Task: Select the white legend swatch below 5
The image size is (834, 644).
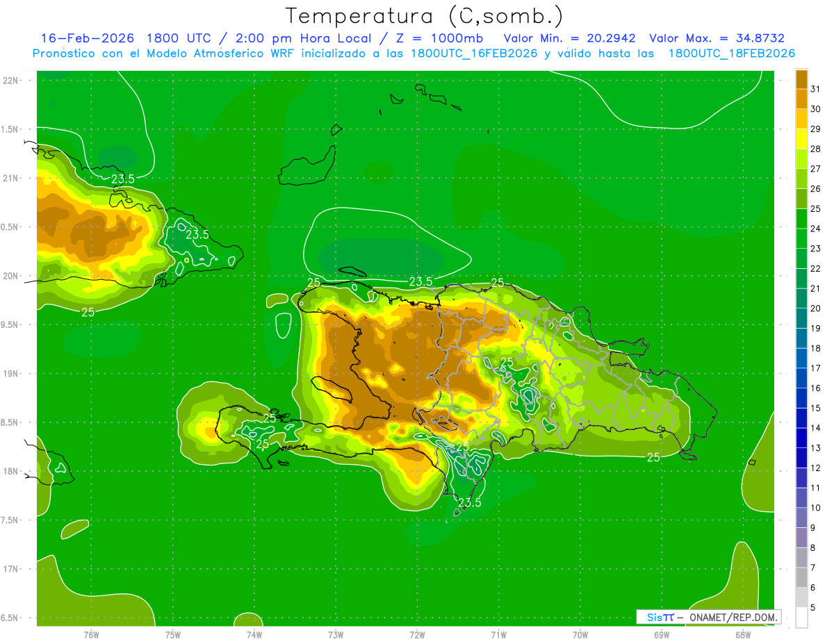Action: pyautogui.click(x=801, y=618)
